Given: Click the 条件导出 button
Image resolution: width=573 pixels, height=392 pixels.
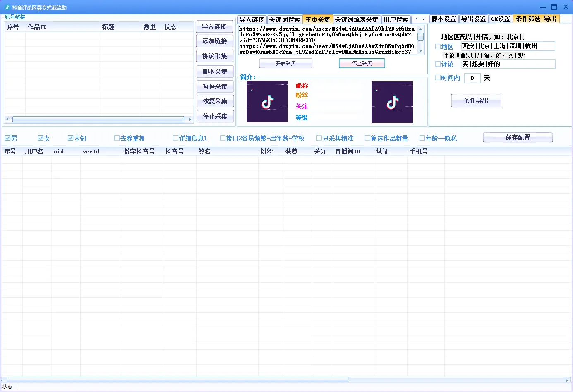Looking at the screenshot, I should coord(476,100).
